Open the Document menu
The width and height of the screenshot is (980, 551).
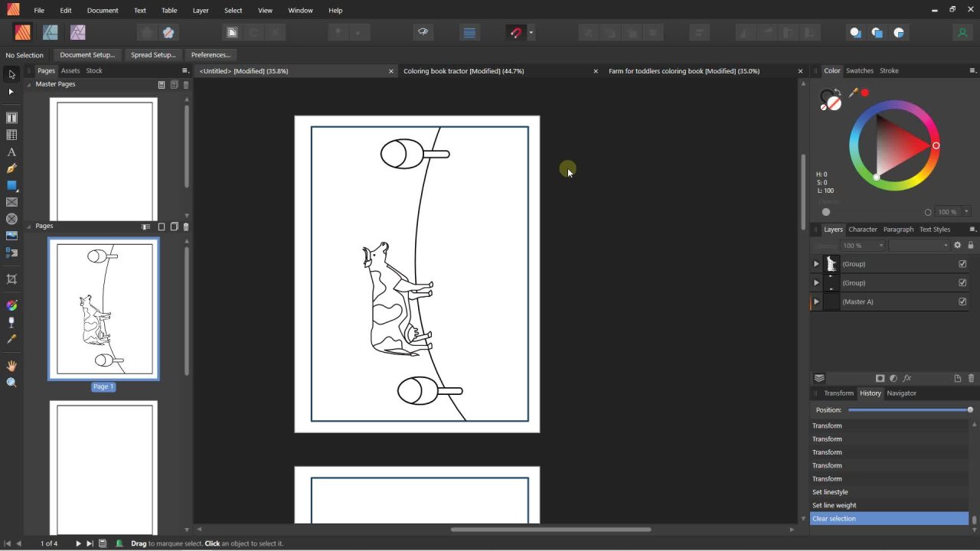(103, 11)
